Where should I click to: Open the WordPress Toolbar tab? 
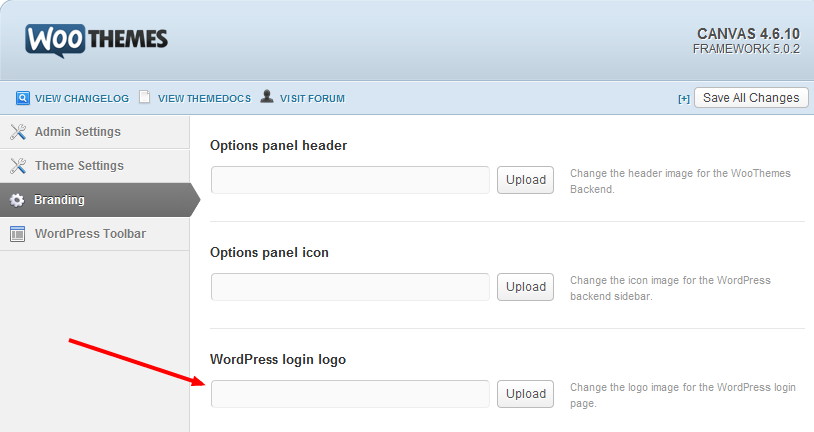90,234
